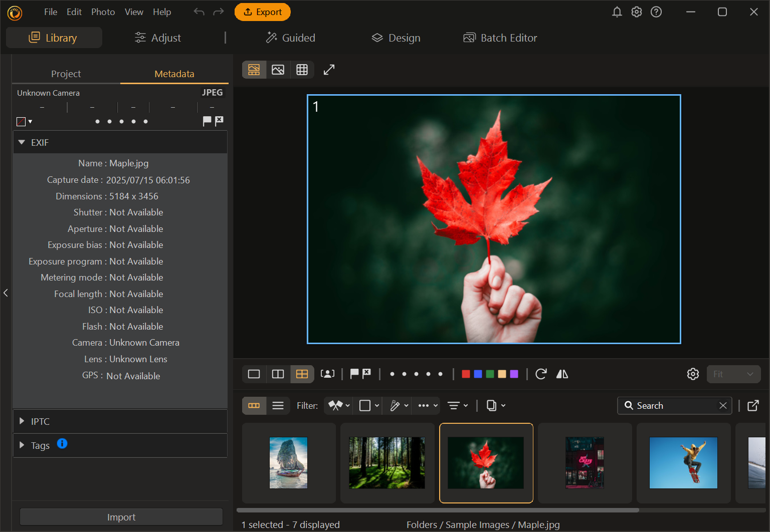Open the external window pop-out icon
Screen dimensions: 770x532
point(753,406)
